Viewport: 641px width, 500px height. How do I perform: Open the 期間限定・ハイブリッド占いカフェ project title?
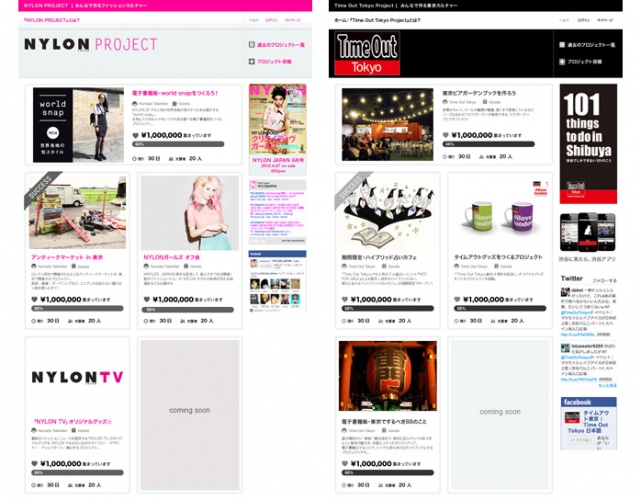pyautogui.click(x=379, y=257)
